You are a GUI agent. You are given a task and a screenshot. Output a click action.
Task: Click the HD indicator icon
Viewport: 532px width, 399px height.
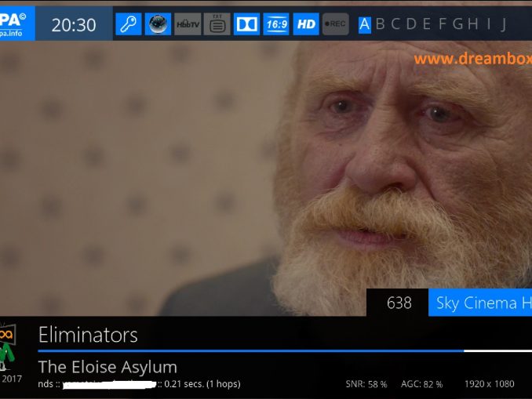pos(306,24)
